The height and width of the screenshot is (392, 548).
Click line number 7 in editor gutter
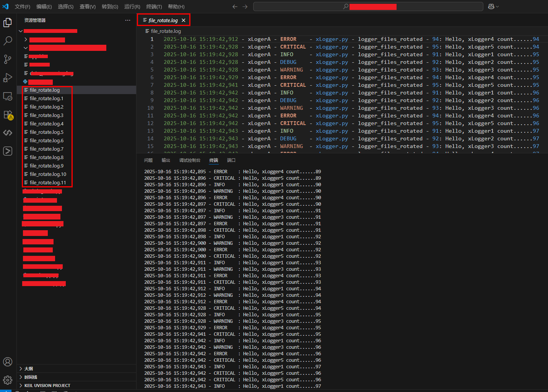point(152,85)
